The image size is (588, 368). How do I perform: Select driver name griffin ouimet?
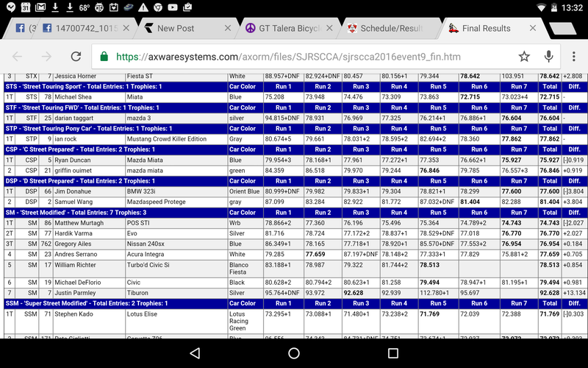click(x=73, y=171)
